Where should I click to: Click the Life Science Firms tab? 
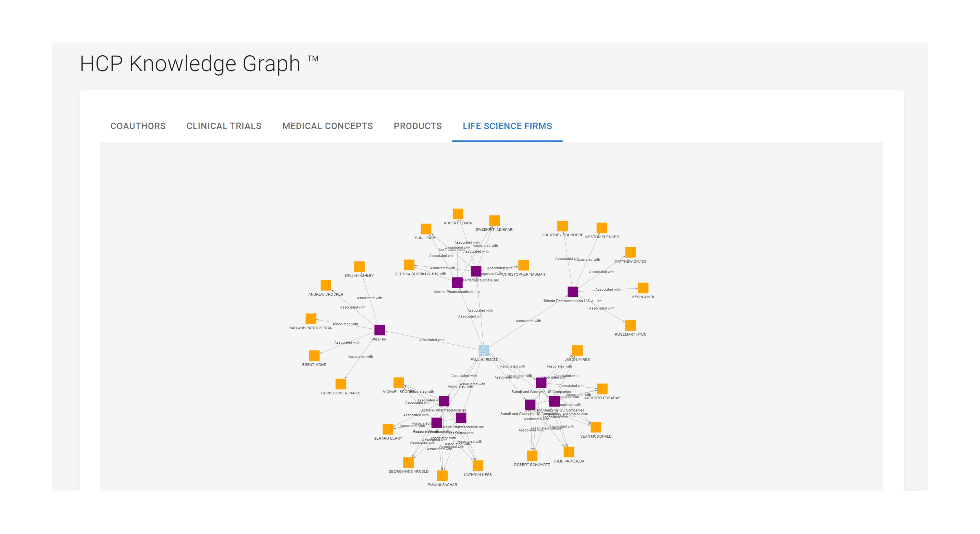click(x=507, y=126)
